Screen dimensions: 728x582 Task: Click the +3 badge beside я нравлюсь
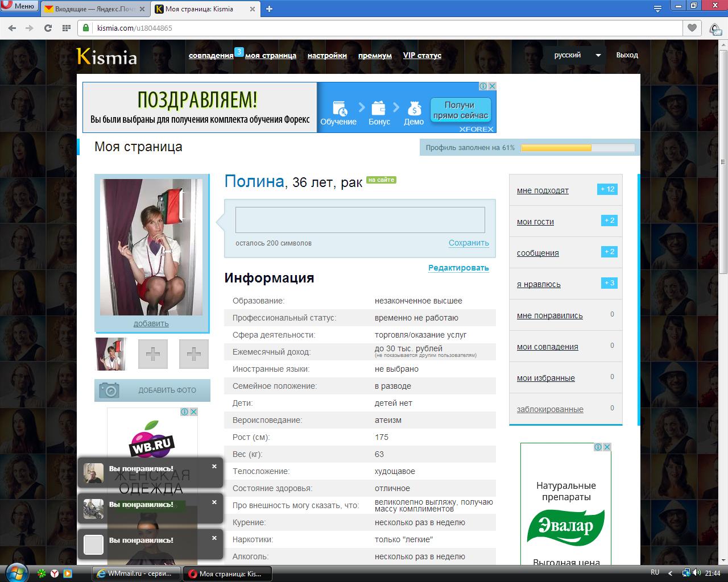point(609,283)
